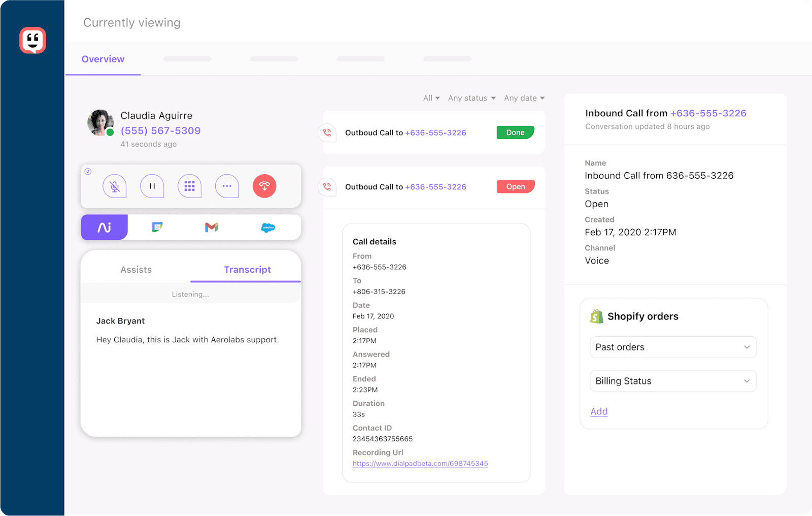This screenshot has width=812, height=516.
Task: Expand the Past orders dropdown
Action: tap(673, 347)
